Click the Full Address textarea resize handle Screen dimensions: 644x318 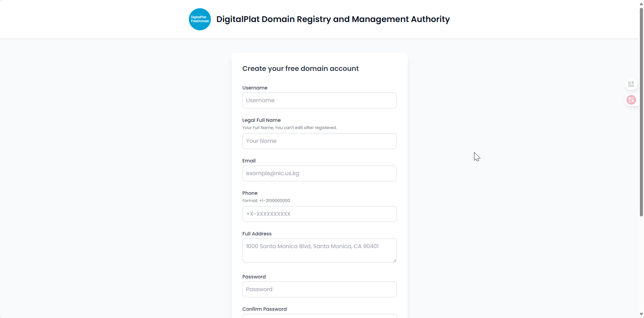(395, 261)
